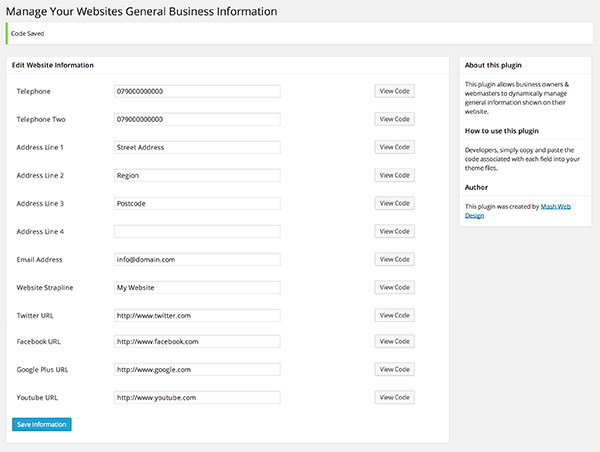600x452 pixels.
Task: Click the empty Address Line 4 field
Action: click(x=197, y=231)
